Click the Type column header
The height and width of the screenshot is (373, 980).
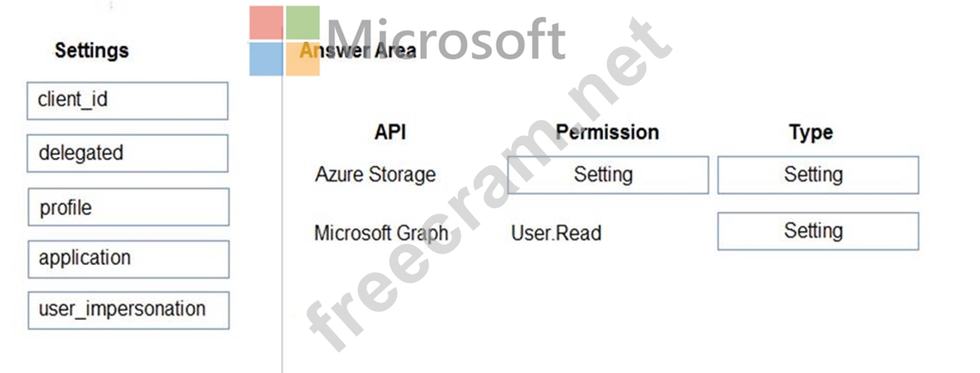pyautogui.click(x=811, y=132)
